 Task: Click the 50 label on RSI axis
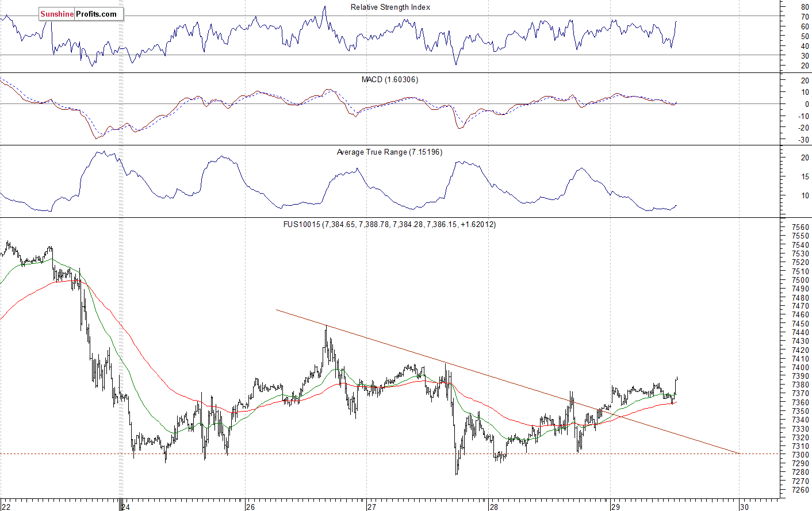click(805, 36)
